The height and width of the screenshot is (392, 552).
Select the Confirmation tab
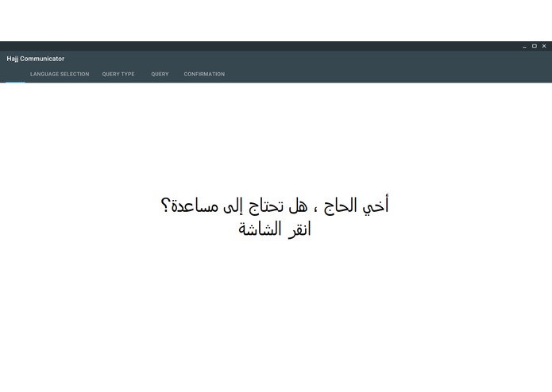pos(204,74)
